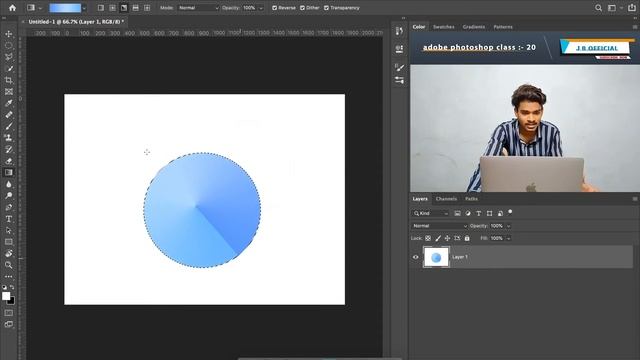Select the Dodge tool
Viewport: 640px width, 360px height.
9,196
